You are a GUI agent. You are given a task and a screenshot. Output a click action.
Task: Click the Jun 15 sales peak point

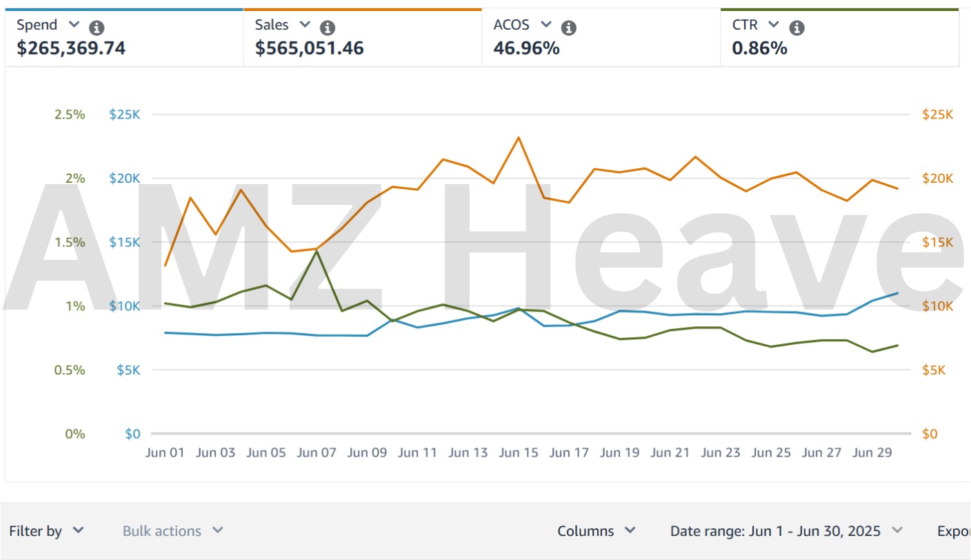pos(518,137)
